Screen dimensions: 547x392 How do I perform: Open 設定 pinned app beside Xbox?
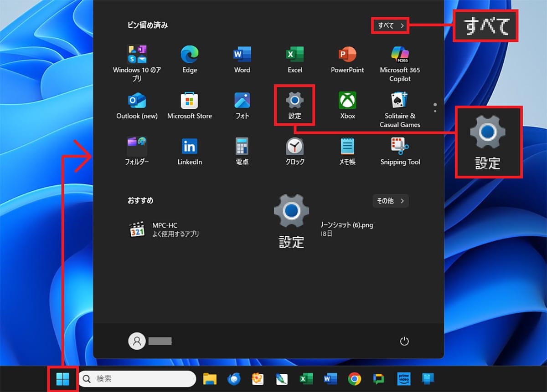(295, 106)
